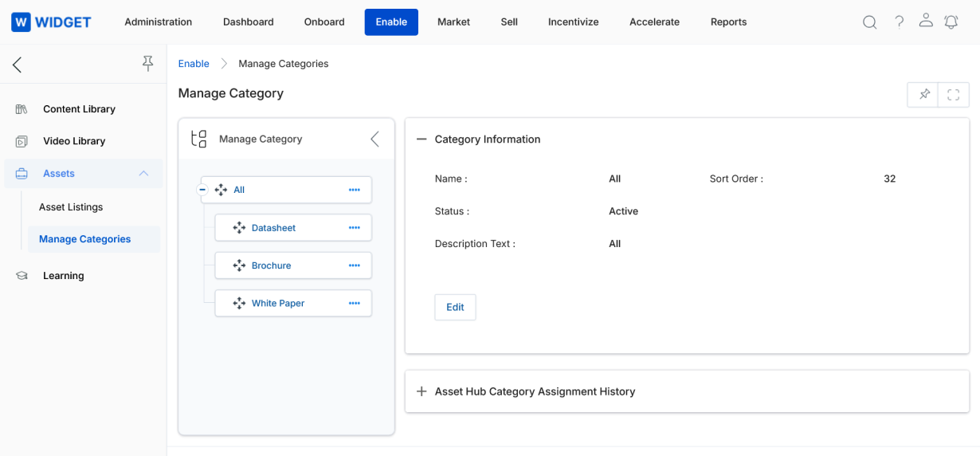Open options menu for Datasheet category
Screen dimensions: 980x456
(355, 228)
